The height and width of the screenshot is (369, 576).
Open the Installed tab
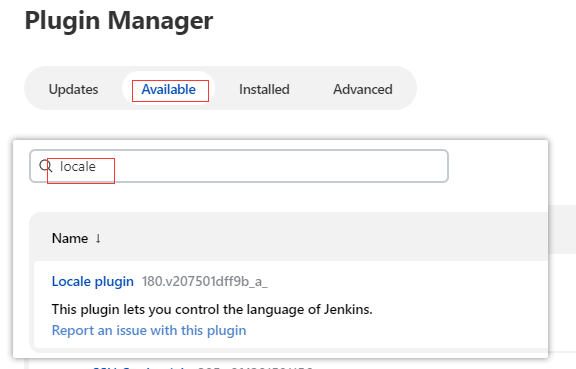click(264, 89)
